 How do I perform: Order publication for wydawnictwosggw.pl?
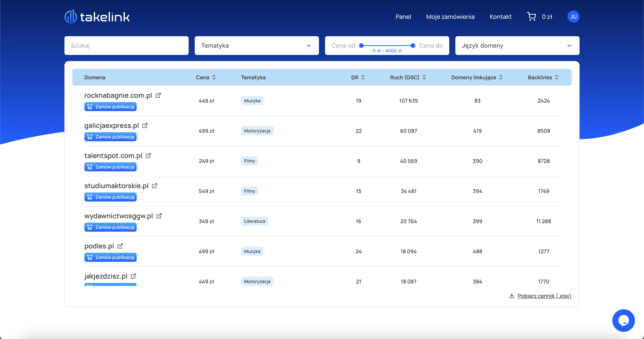(x=111, y=227)
